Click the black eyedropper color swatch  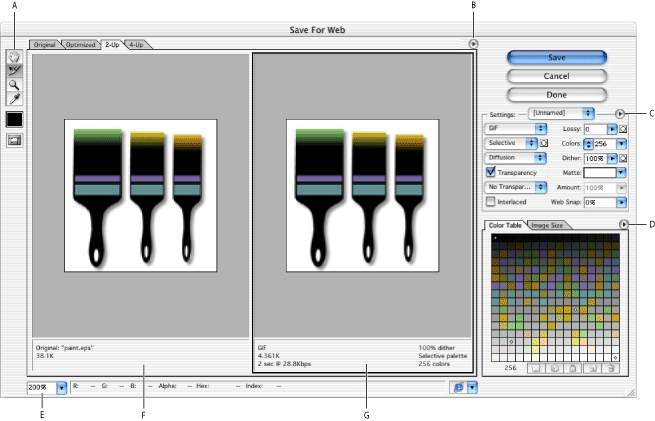tap(15, 120)
